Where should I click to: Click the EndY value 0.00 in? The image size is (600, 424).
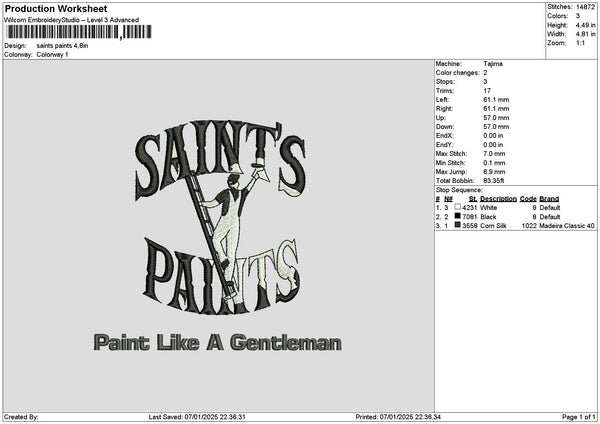493,145
